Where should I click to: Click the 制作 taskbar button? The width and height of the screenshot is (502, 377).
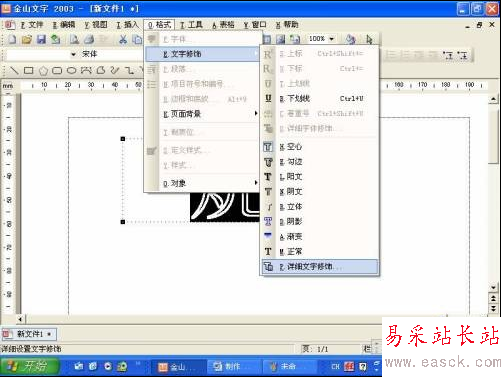click(233, 367)
